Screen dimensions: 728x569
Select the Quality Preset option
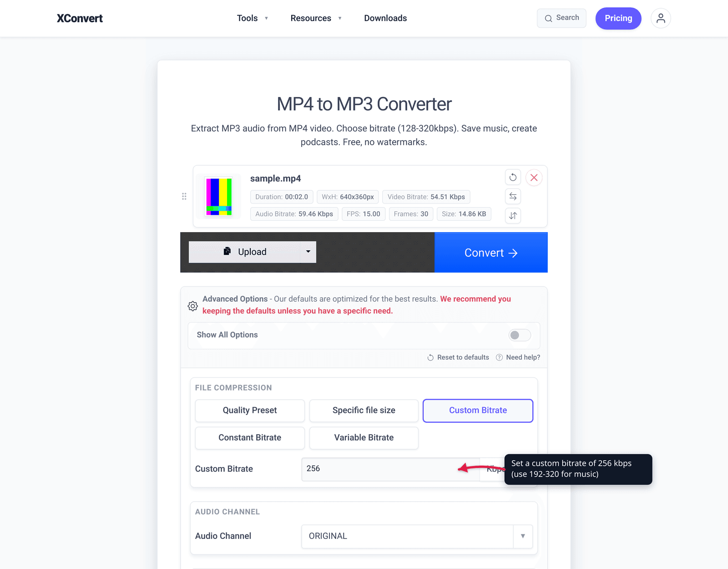point(250,411)
